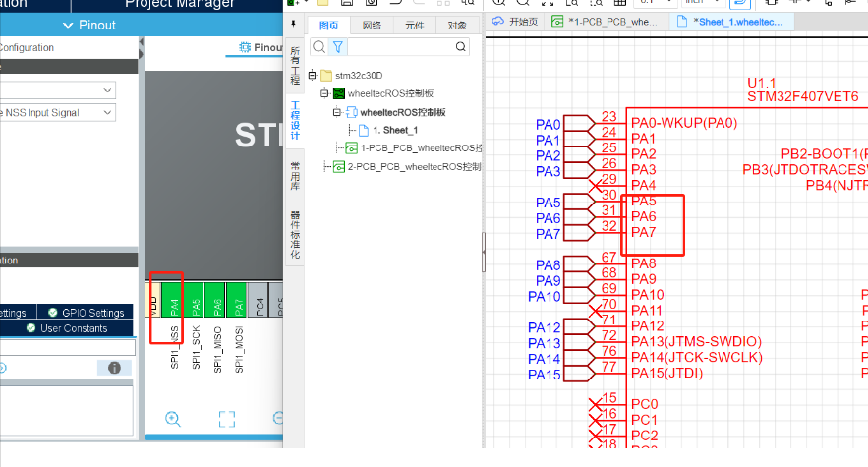The width and height of the screenshot is (868, 467).
Task: Run the search with right-side magnifier button
Action: (x=461, y=47)
